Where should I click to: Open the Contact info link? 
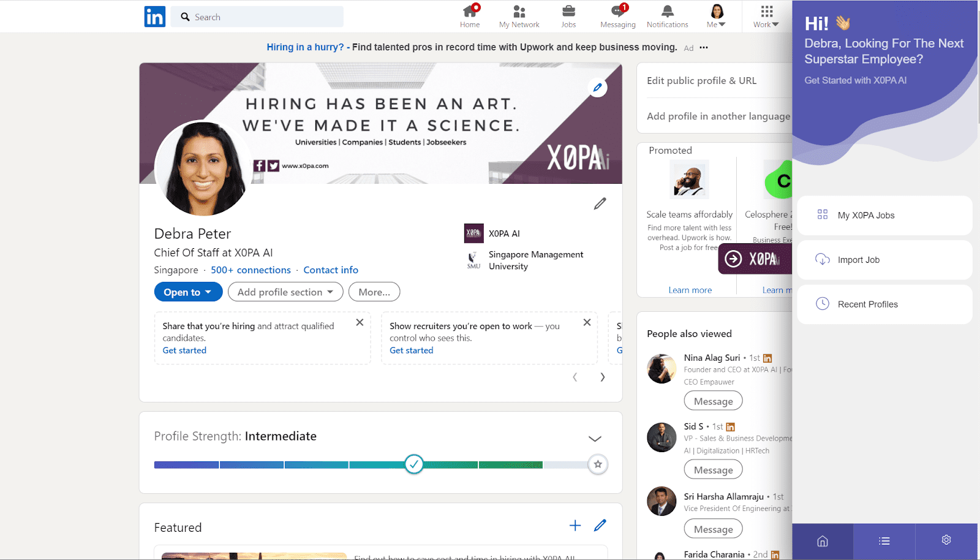coord(331,270)
